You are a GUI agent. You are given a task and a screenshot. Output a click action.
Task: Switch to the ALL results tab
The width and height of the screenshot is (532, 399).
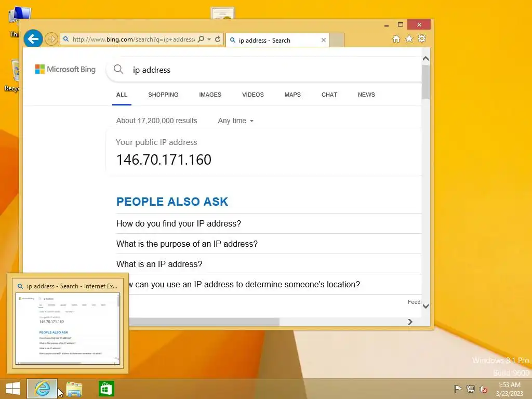[122, 95]
